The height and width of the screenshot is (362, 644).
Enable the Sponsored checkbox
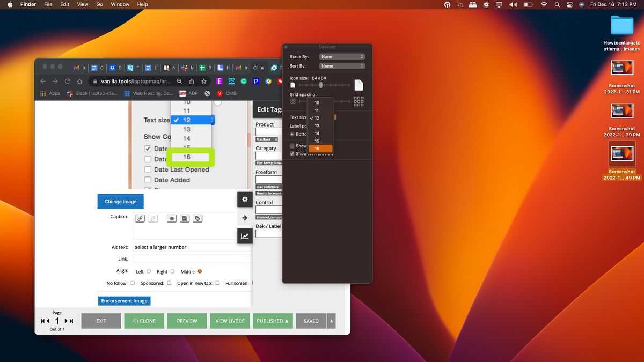coord(169,283)
